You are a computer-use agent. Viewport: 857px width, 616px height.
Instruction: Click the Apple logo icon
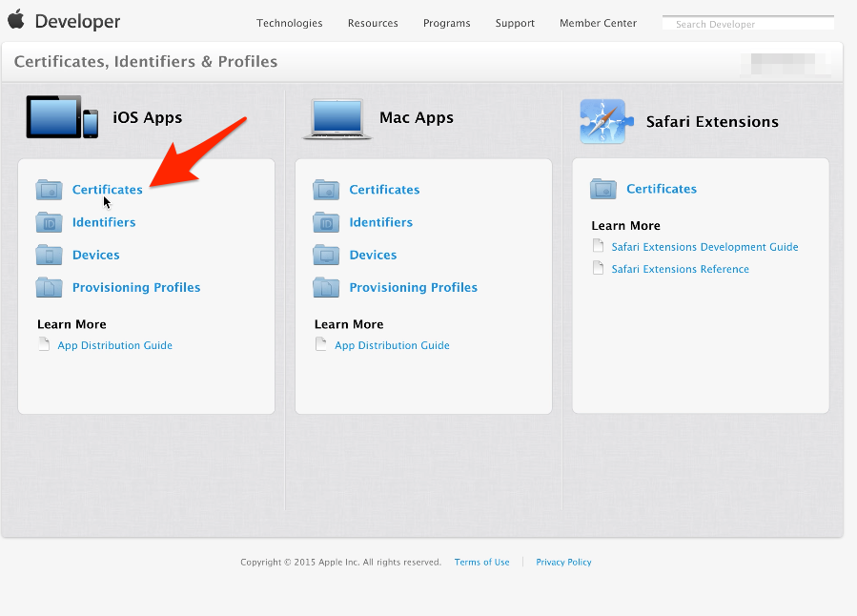tap(16, 19)
